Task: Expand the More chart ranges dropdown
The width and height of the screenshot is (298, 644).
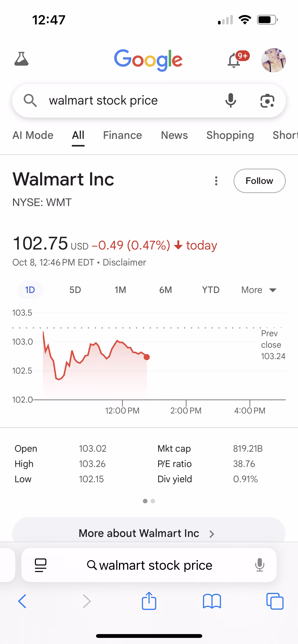Action: pos(259,290)
